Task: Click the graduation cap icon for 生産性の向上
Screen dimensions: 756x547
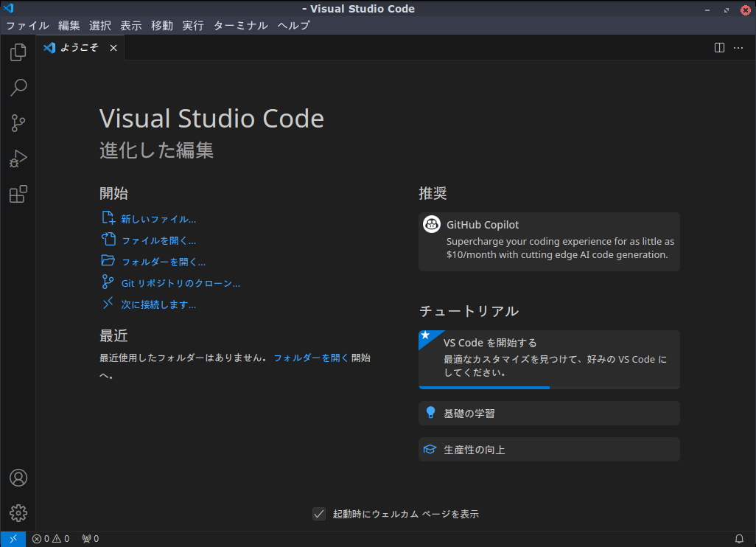Action: pyautogui.click(x=430, y=450)
